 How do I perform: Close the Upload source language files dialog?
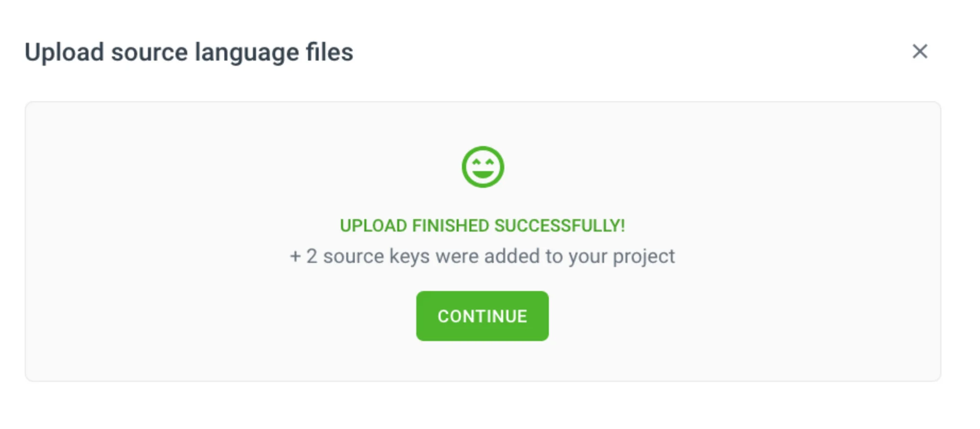point(920,51)
